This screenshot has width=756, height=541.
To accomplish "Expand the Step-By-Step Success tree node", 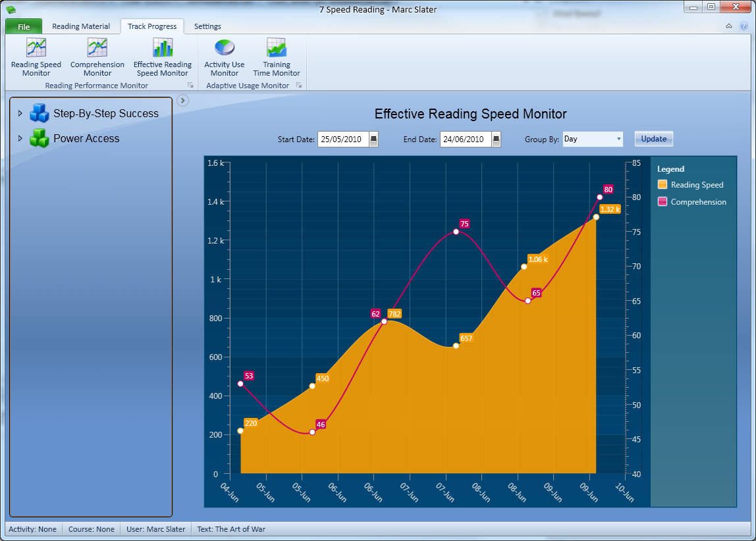I will coord(20,113).
